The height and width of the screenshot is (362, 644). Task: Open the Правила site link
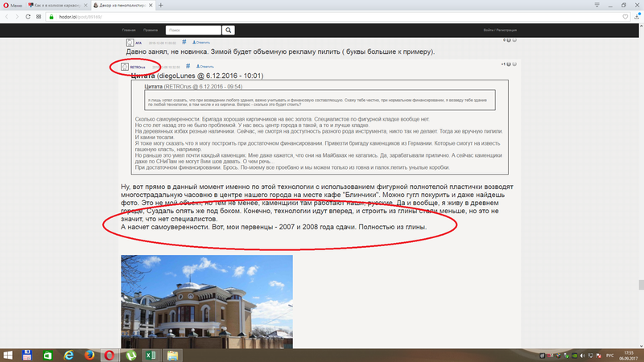[x=151, y=30]
